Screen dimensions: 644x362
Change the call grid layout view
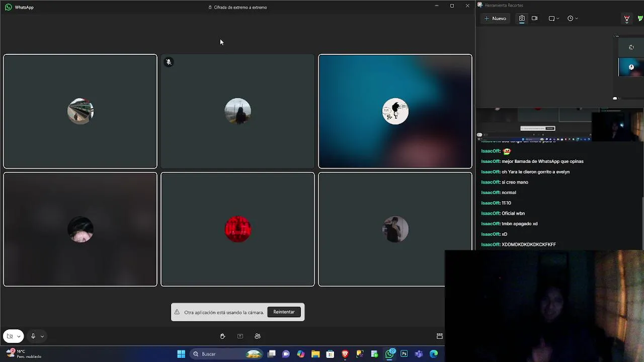point(439,336)
